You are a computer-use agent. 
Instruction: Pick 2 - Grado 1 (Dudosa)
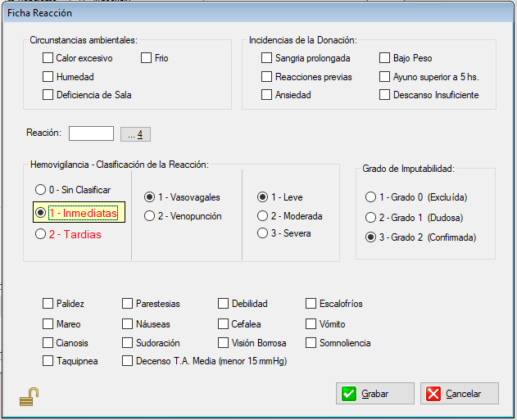coord(371,218)
